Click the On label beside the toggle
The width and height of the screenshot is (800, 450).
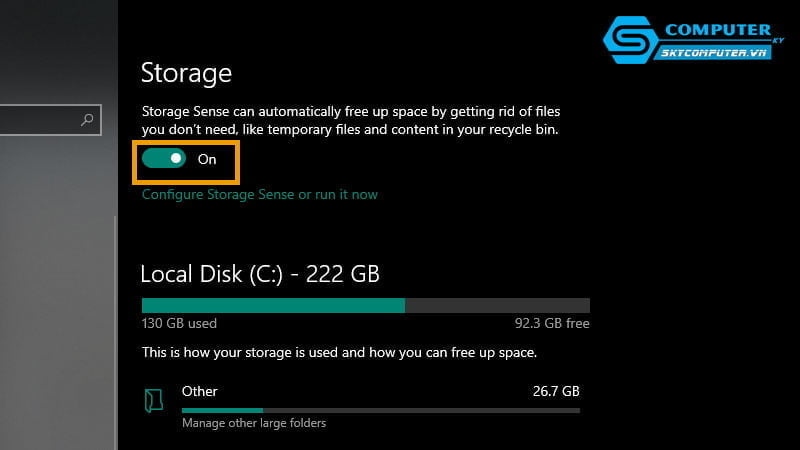coord(207,160)
